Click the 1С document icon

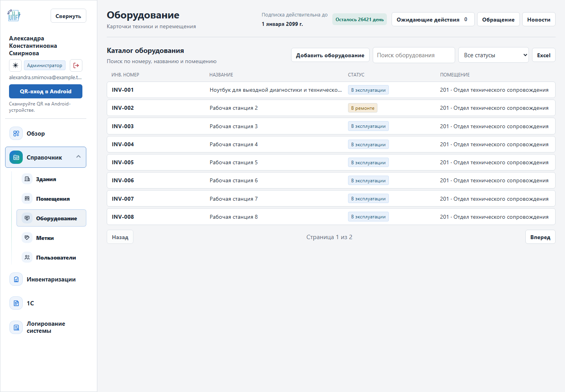coord(16,303)
